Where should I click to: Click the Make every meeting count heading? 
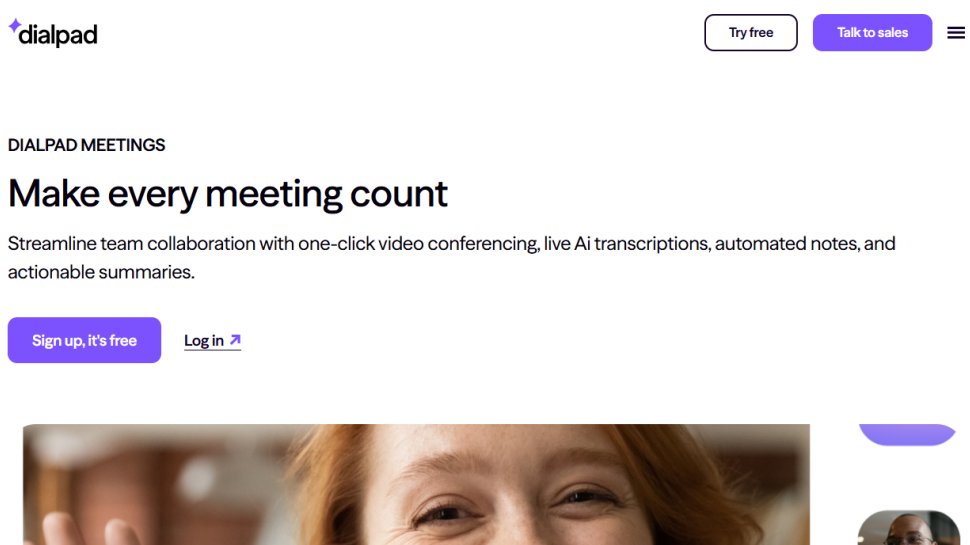[228, 194]
